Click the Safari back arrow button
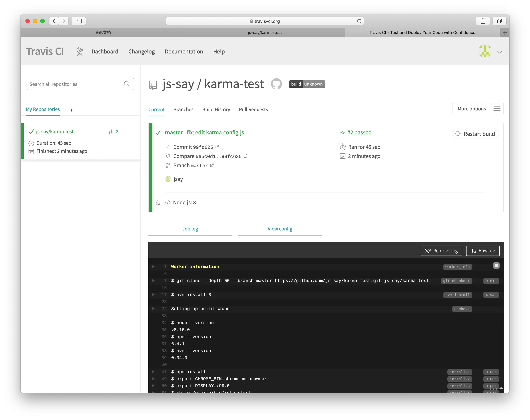Viewport: 530px width, 420px height. pyautogui.click(x=54, y=21)
